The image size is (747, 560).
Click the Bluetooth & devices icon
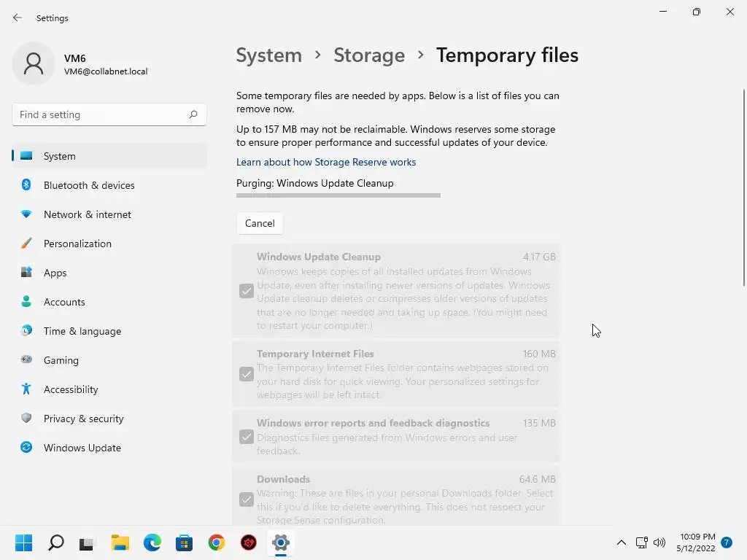(x=26, y=185)
